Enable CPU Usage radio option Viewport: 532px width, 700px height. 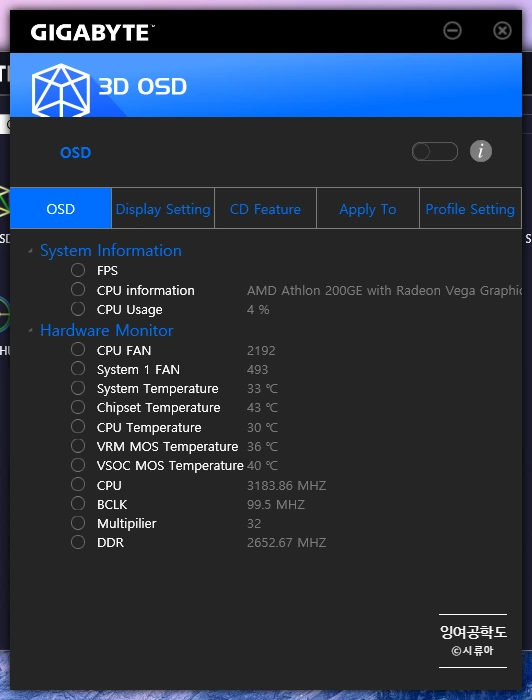pyautogui.click(x=78, y=309)
